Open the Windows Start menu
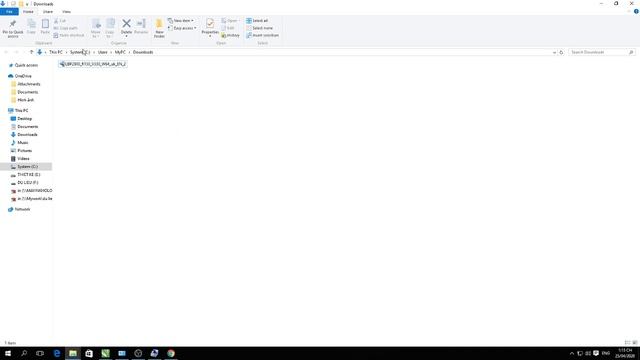This screenshot has height=360, width=640. click(8, 353)
